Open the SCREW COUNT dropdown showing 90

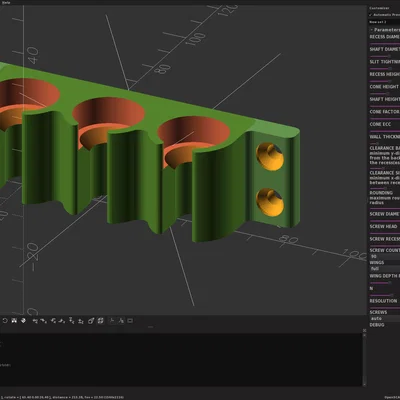tap(385, 257)
